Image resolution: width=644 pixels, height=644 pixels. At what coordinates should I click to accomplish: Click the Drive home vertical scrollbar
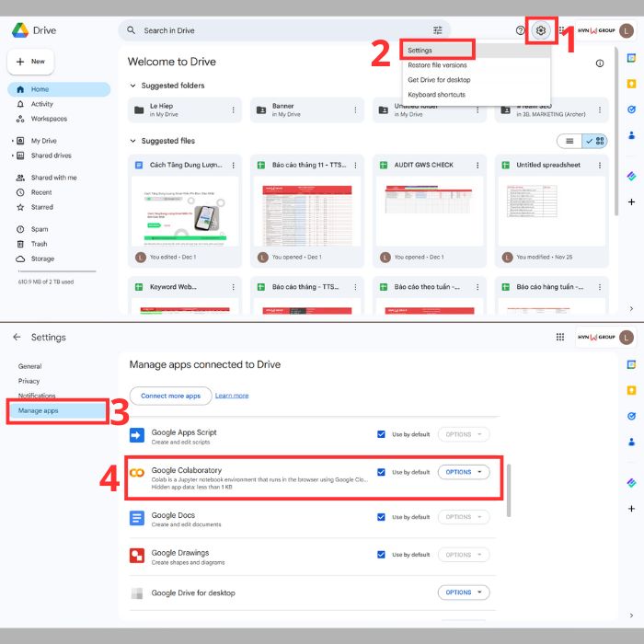click(x=616, y=132)
